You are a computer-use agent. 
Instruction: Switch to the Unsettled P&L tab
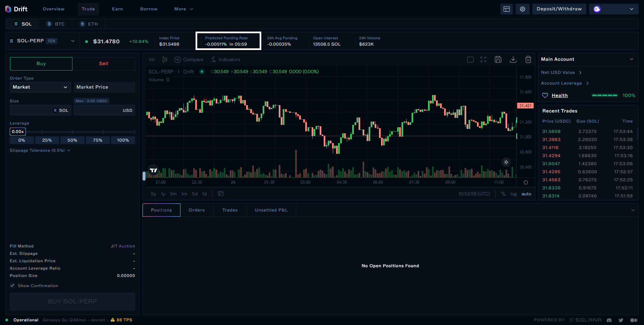point(271,210)
